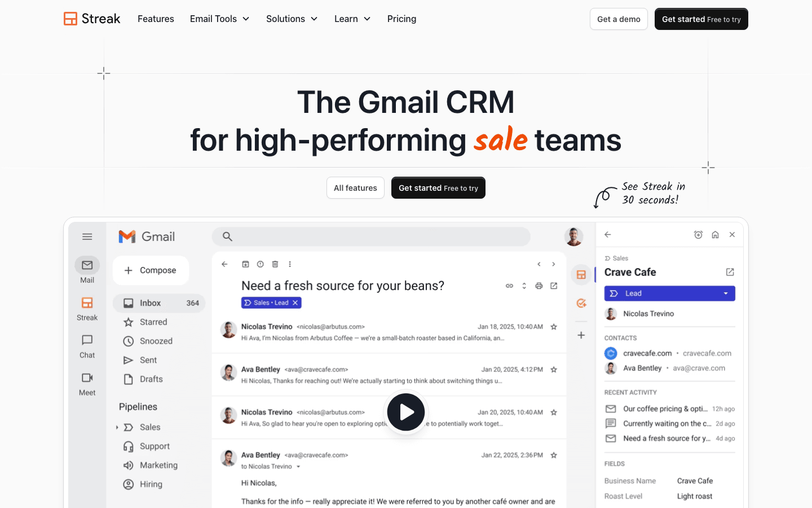
Task: Open the Email Tools dropdown menu
Action: click(219, 19)
